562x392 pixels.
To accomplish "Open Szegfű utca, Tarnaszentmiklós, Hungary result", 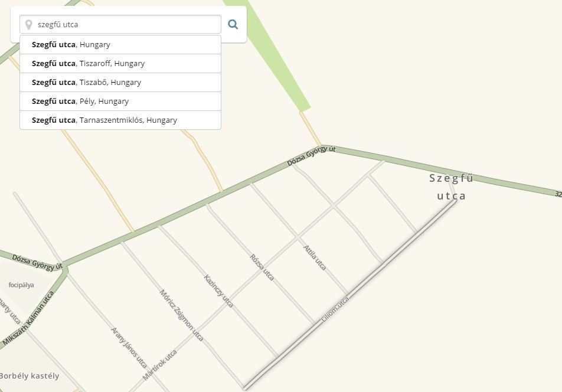I will (x=120, y=120).
